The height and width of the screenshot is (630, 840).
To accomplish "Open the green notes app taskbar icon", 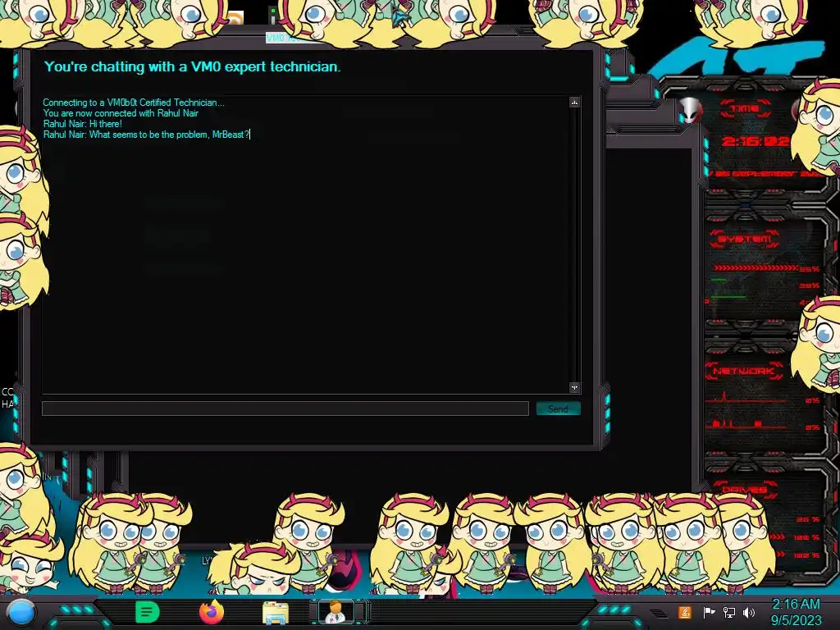I will [148, 612].
